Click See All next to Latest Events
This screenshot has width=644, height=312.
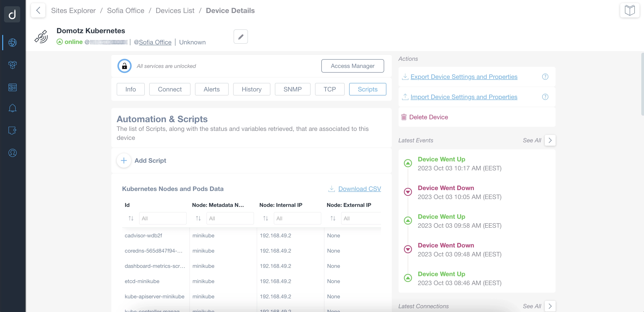click(532, 140)
